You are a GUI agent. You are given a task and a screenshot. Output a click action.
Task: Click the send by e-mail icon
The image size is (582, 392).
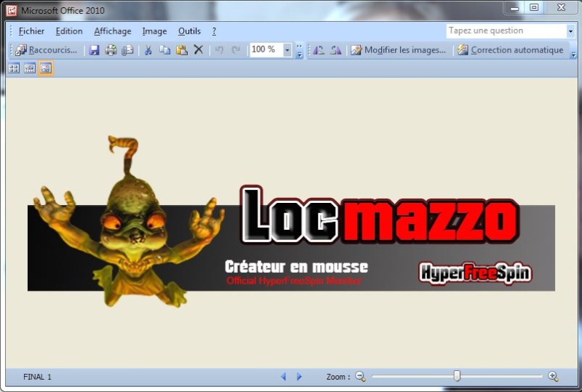point(127,49)
